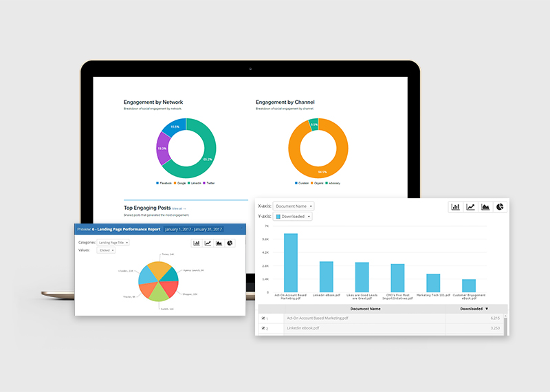550x392 pixels.
Task: Expand the Categories Landing Page Title dropdown
Action: point(113,243)
